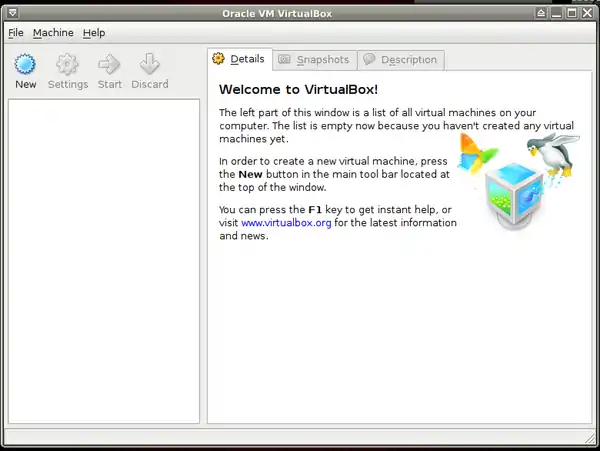
Task: Open Settings from the toolbar
Action: tap(68, 66)
